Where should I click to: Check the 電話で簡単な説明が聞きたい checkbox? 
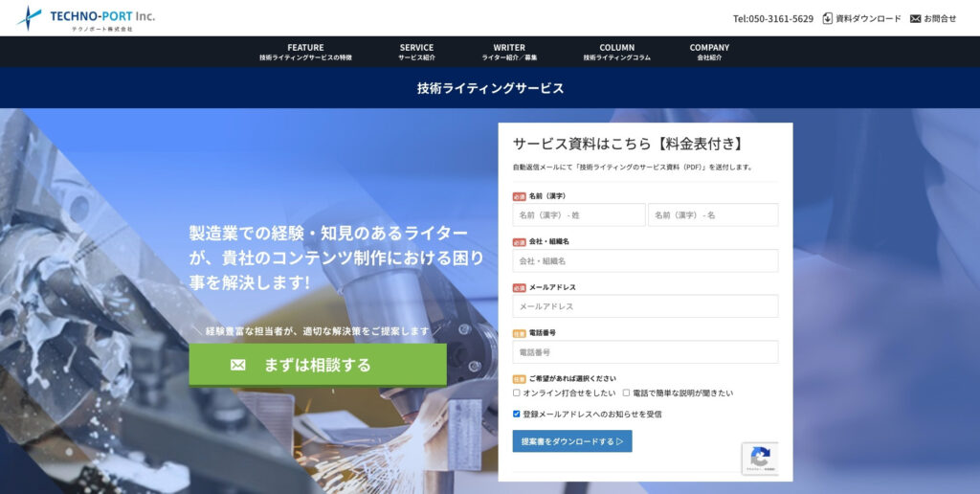[626, 393]
